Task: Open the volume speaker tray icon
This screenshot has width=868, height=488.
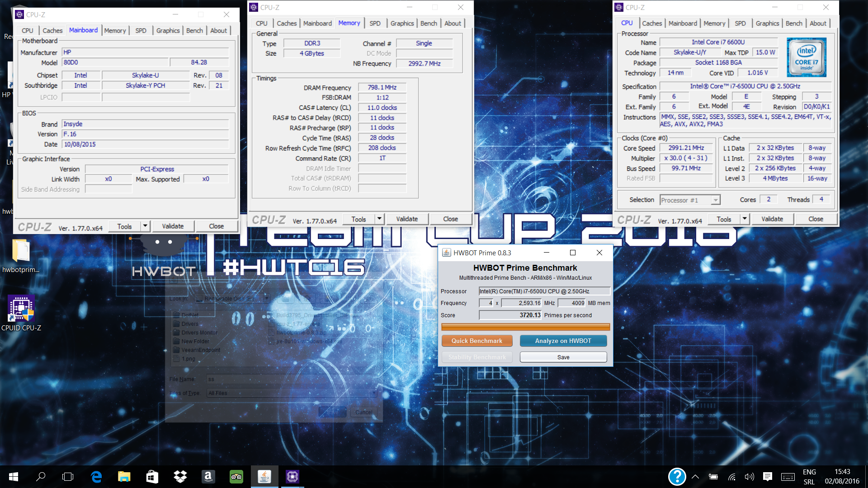Action: (750, 476)
